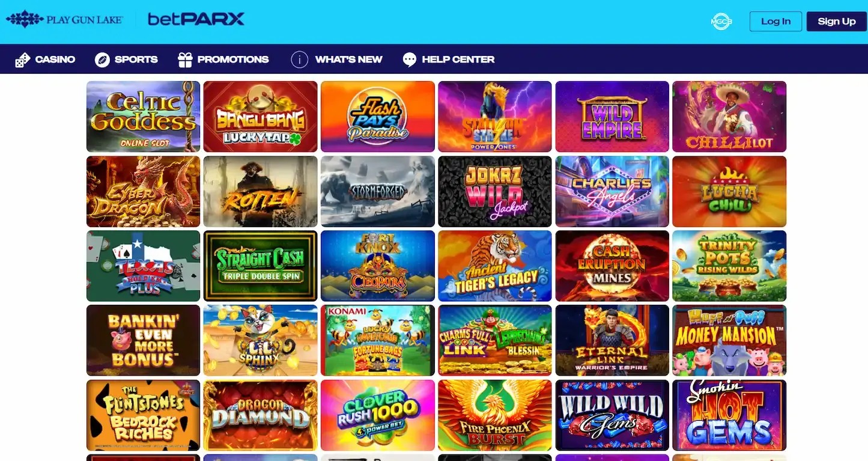Launch the Jokrz Wild Jackpot game
This screenshot has width=868, height=461.
[x=494, y=191]
